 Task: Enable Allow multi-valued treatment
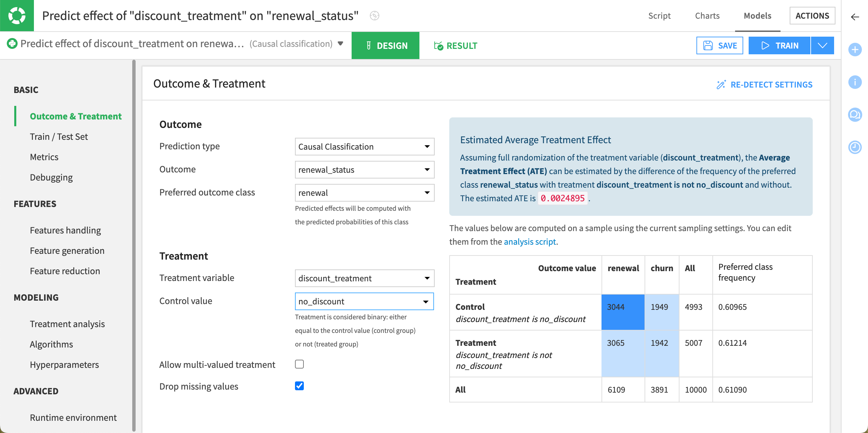point(299,364)
